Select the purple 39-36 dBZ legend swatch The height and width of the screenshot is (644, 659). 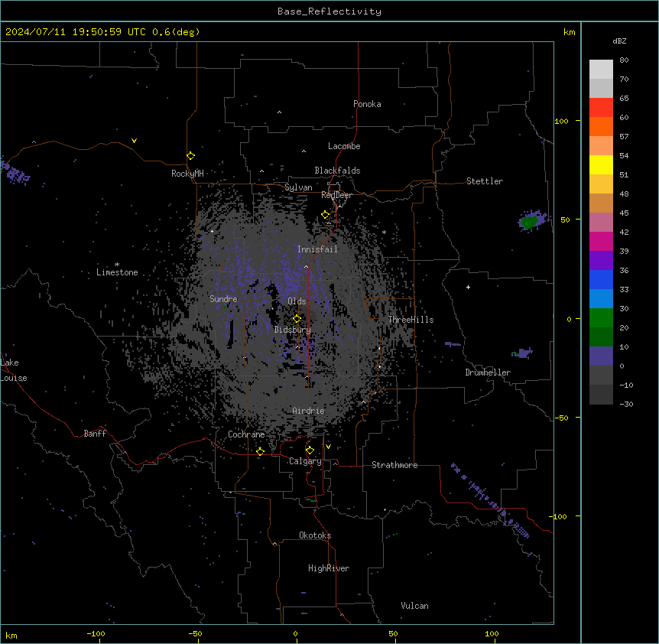601,261
